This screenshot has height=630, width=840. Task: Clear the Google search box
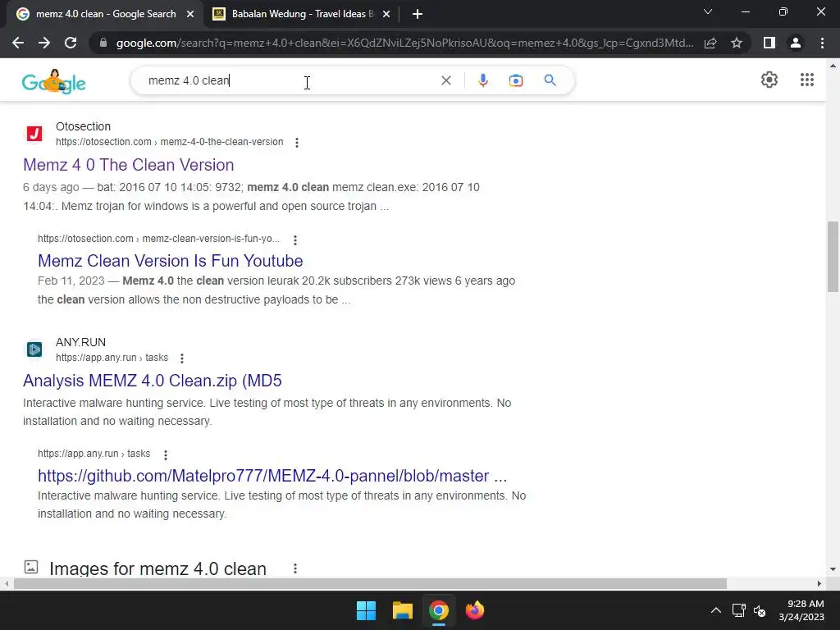(x=445, y=80)
